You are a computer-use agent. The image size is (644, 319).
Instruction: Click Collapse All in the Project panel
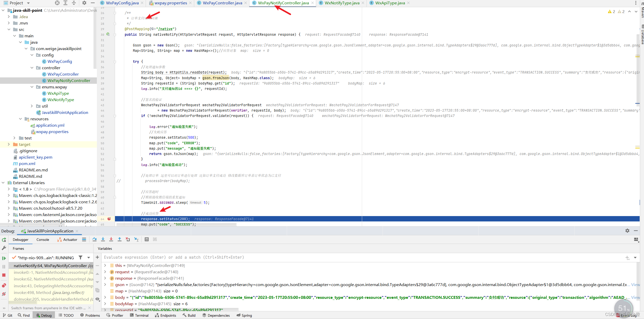click(x=74, y=3)
